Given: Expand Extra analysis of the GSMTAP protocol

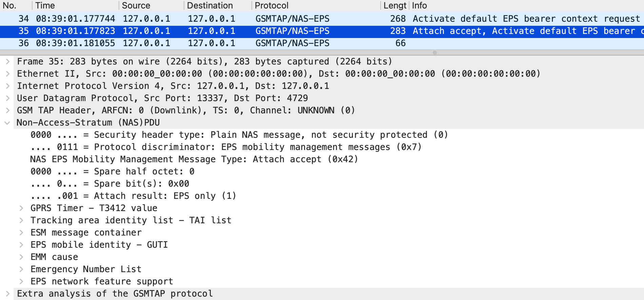Looking at the screenshot, I should coord(7,294).
